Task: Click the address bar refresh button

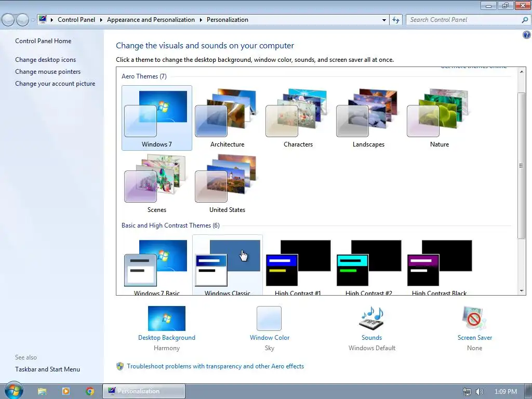Action: [x=395, y=20]
